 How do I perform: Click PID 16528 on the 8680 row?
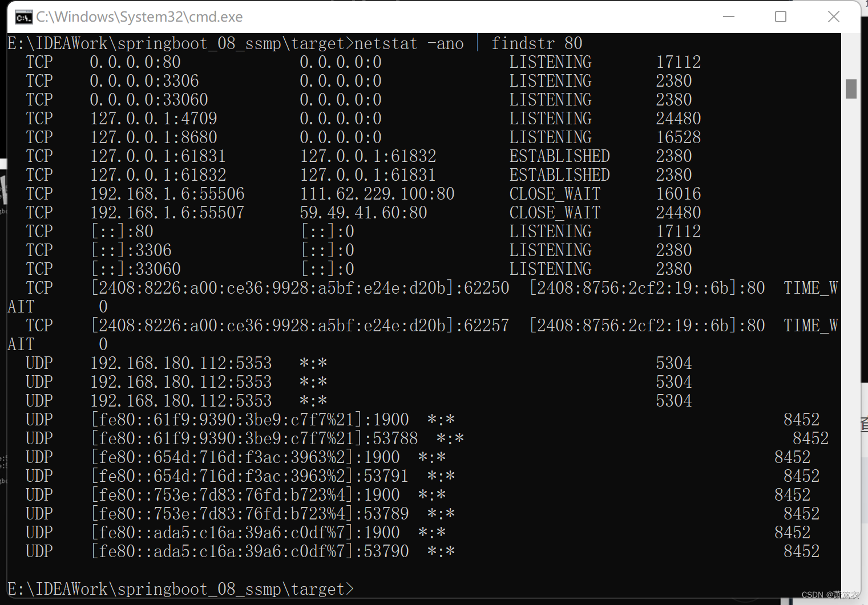(x=679, y=137)
